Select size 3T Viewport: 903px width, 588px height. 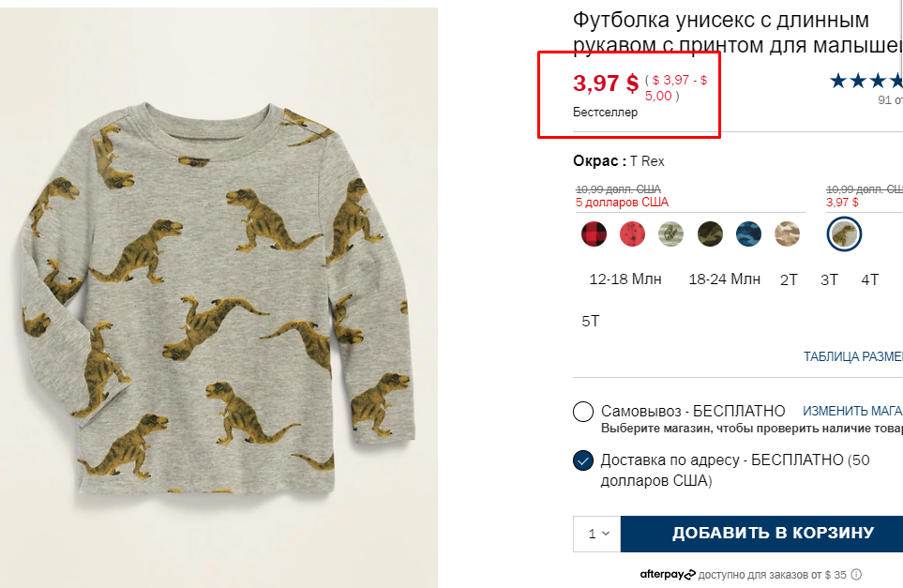coord(829,279)
